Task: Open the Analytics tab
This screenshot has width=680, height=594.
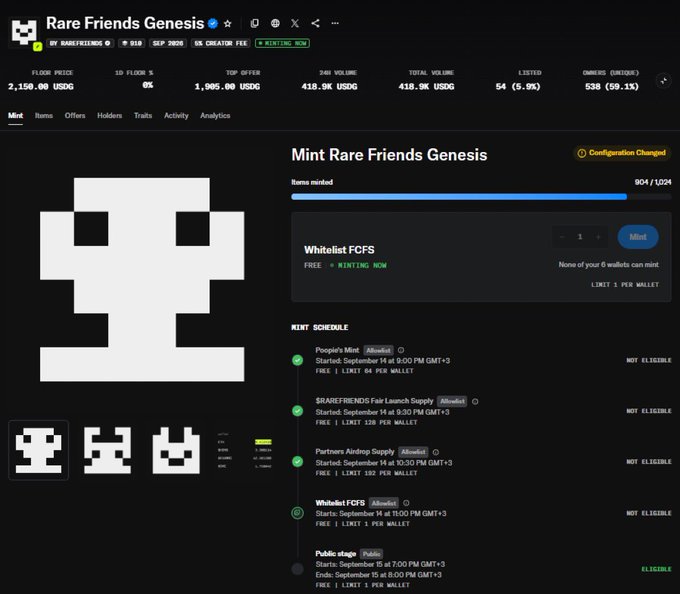Action: (215, 116)
